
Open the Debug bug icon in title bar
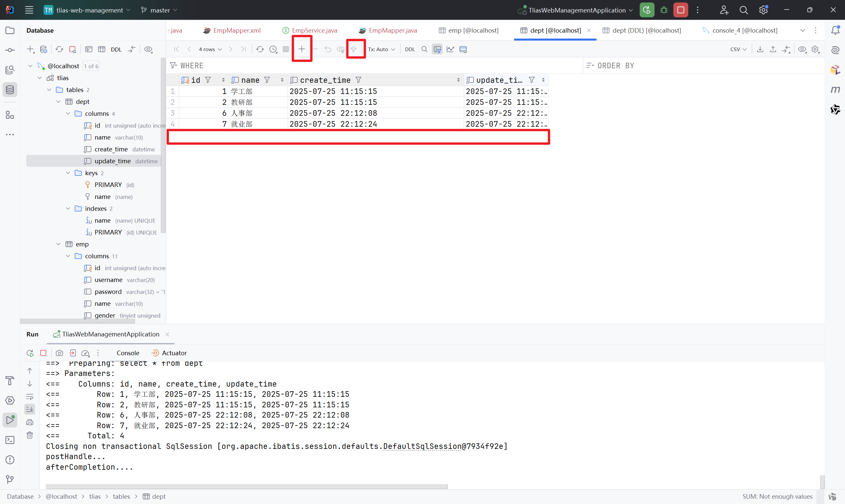(x=663, y=10)
